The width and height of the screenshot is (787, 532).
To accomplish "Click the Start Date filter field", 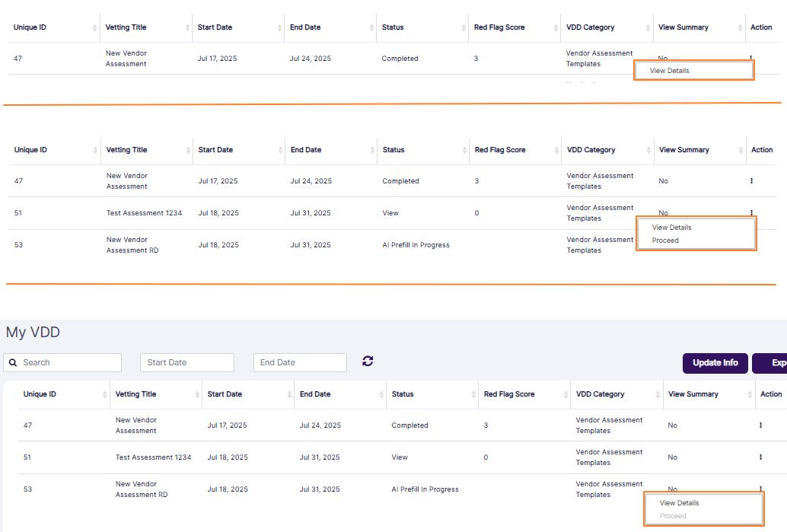I will (186, 363).
